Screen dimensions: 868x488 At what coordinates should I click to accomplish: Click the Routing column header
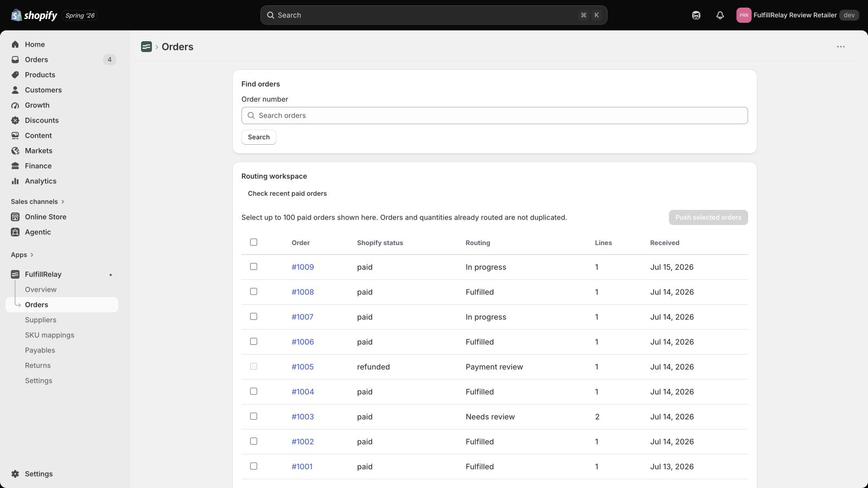tap(478, 243)
